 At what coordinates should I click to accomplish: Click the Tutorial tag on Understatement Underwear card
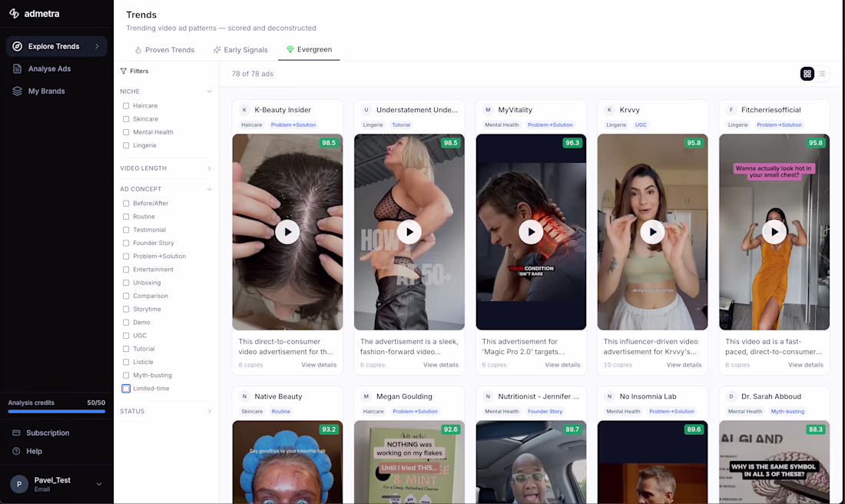tap(401, 125)
